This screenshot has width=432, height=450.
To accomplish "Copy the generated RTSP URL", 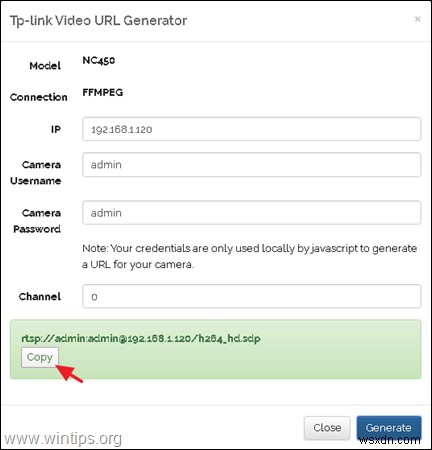I will pyautogui.click(x=40, y=357).
